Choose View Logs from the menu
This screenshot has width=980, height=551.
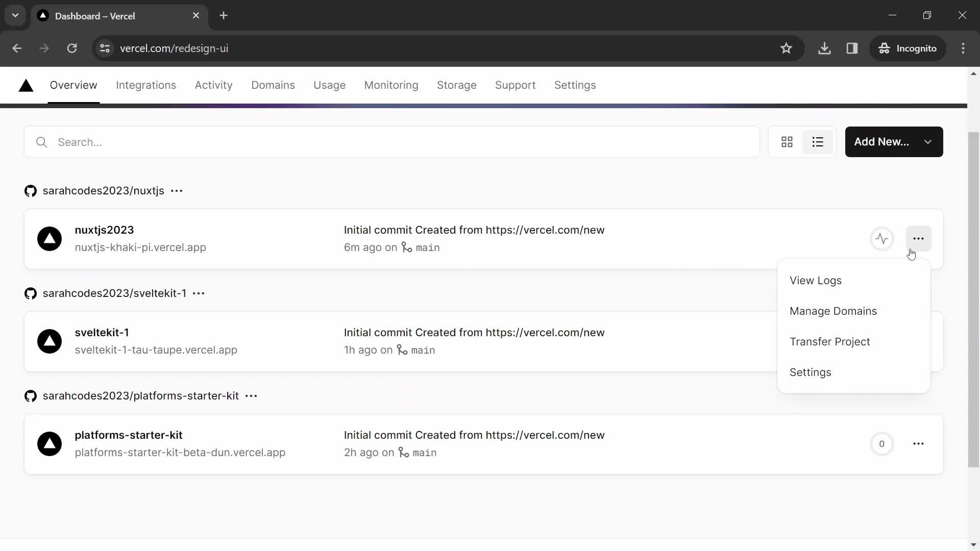(853, 281)
